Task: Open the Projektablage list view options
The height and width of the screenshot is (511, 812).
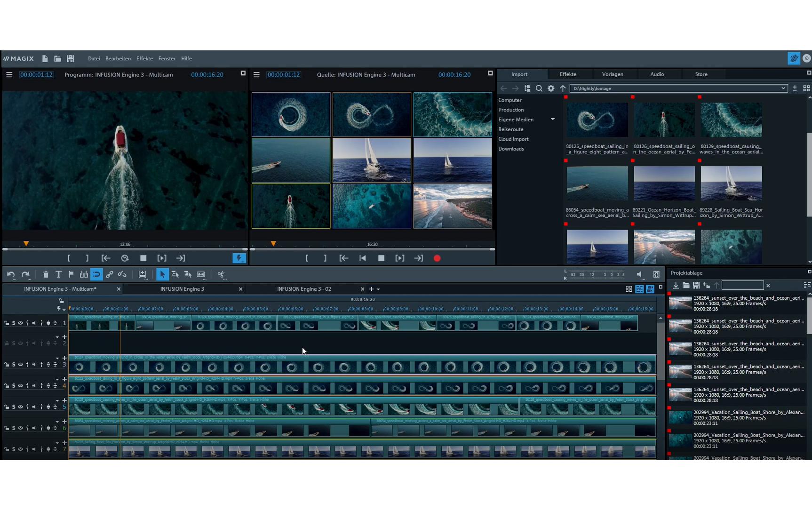Action: click(807, 285)
